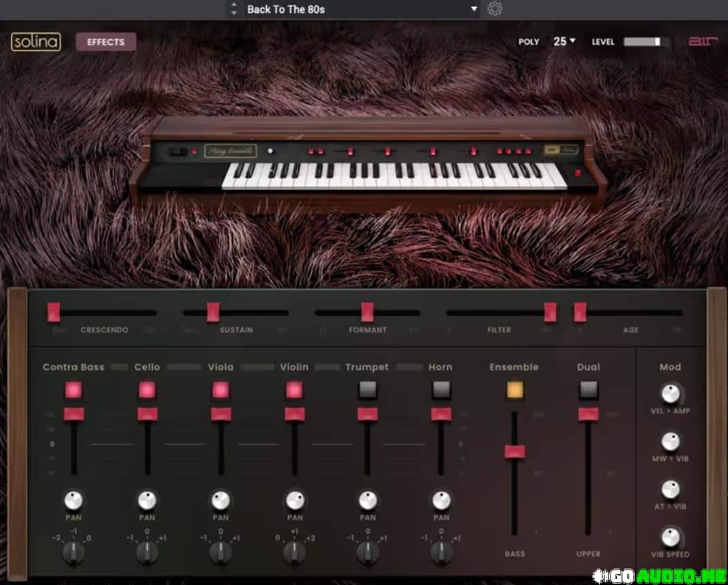Click the Trumpet octave selector knob
This screenshot has height=585, width=728.
tap(367, 552)
